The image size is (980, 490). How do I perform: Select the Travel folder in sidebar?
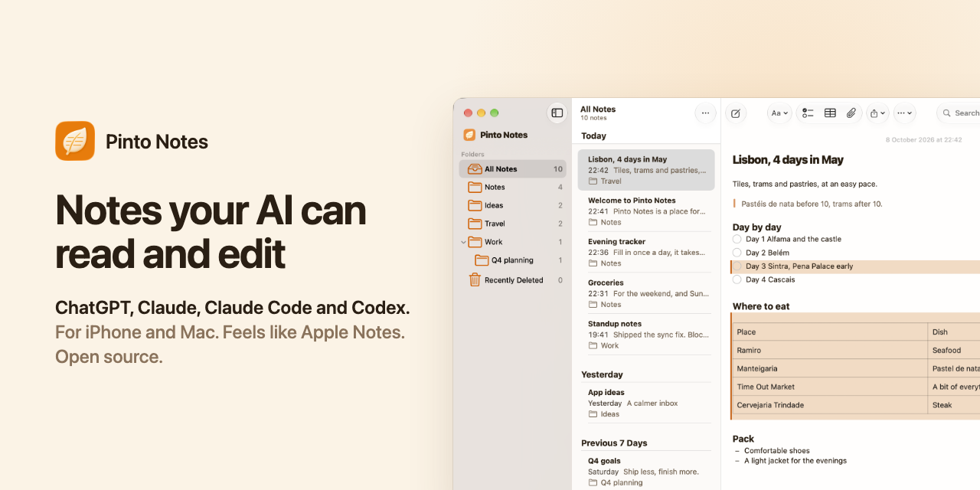[512, 224]
